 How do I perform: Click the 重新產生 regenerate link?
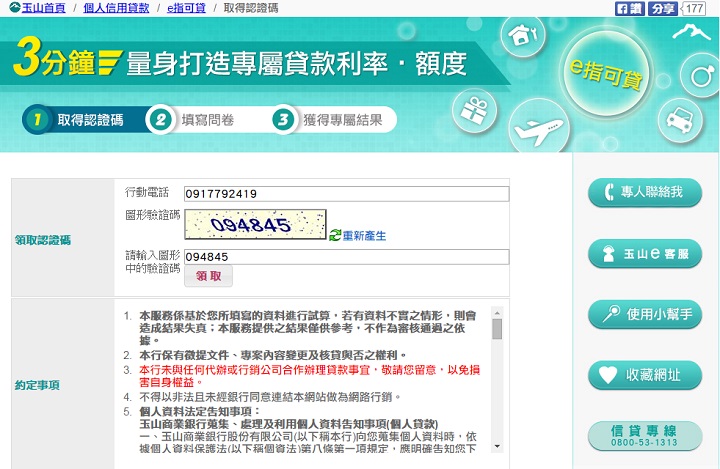click(364, 236)
